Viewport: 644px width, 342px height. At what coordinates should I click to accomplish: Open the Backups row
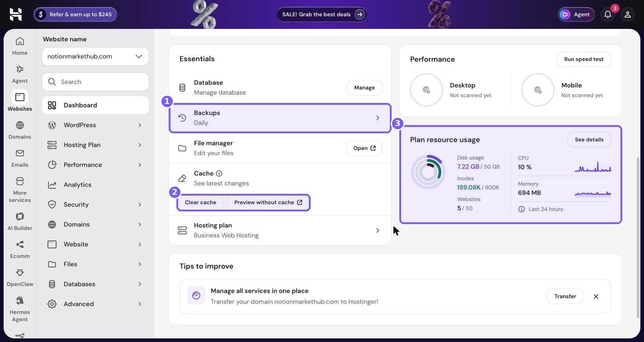click(280, 118)
